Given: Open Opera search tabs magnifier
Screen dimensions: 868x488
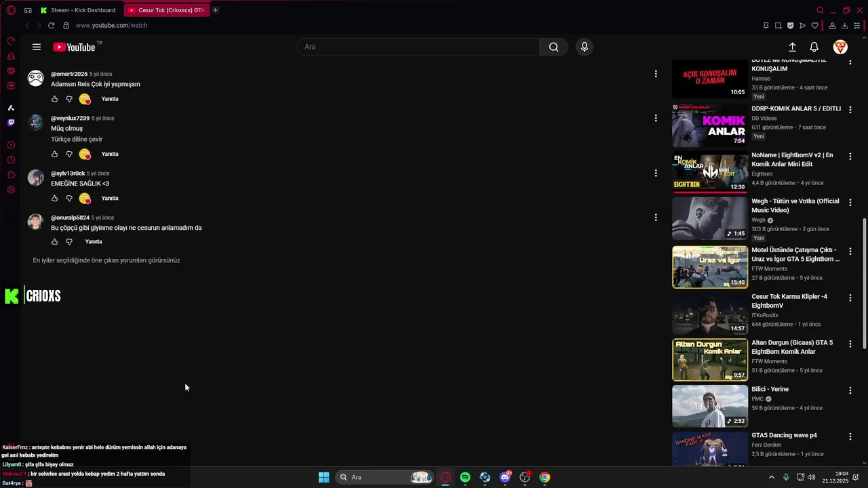Looking at the screenshot, I should click(820, 10).
